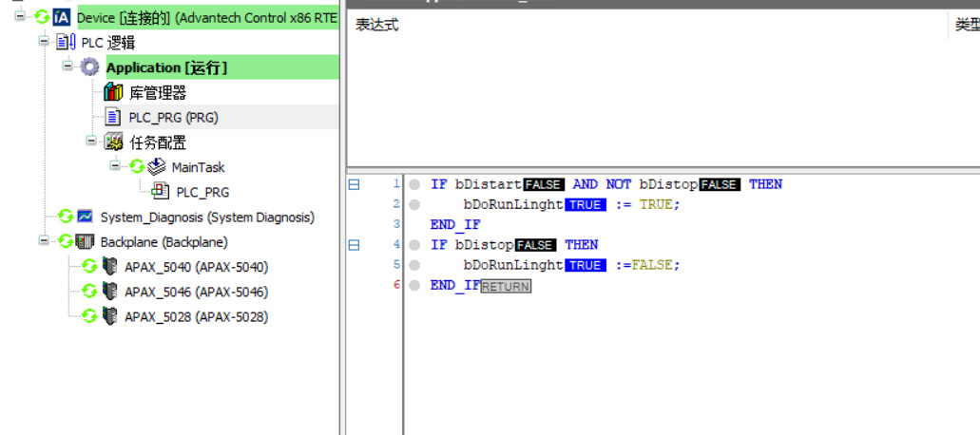Image resolution: width=980 pixels, height=435 pixels.
Task: Click the Backplane hardware icon
Action: (x=86, y=242)
